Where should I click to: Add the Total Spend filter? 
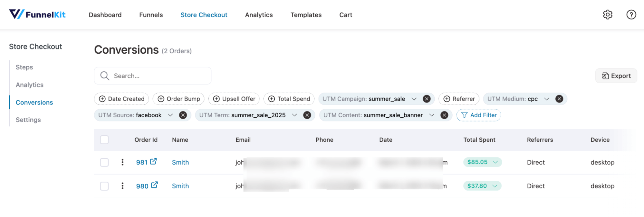click(289, 99)
